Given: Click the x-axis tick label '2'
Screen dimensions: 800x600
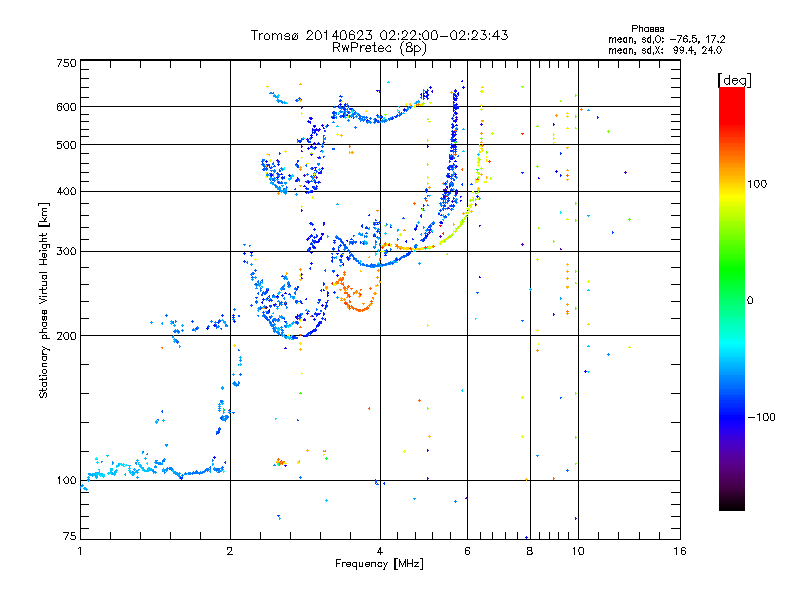Looking at the screenshot, I should point(230,551).
